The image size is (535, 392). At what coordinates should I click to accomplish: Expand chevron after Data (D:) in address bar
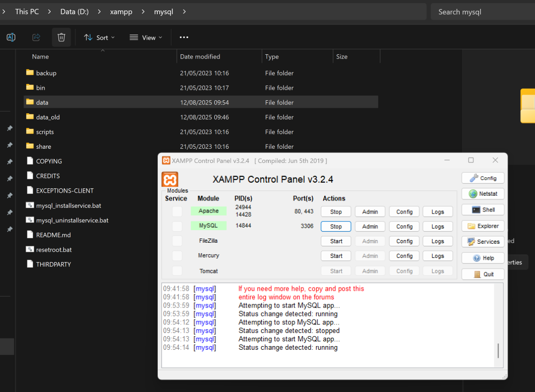(x=99, y=11)
